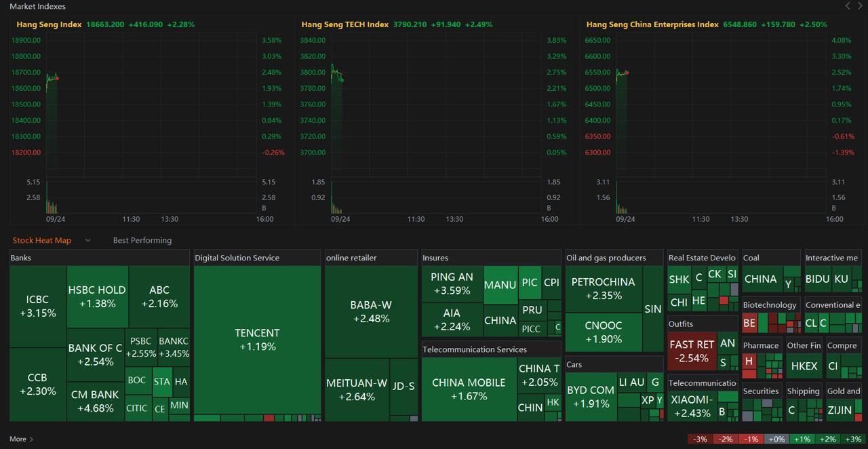Click the MEITUAN-W +2.64% tile
The image size is (868, 449).
[x=357, y=390]
